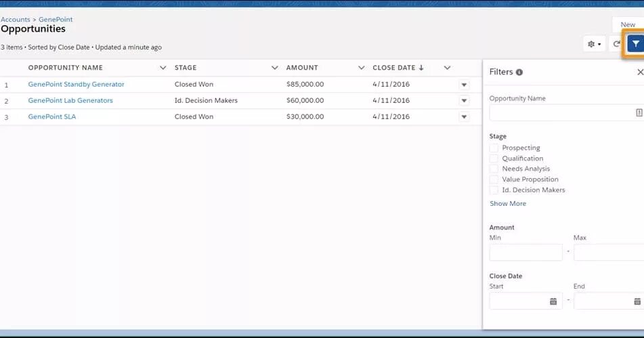The width and height of the screenshot is (644, 338).
Task: Focus the Opportunity Name filter field
Action: 567,112
